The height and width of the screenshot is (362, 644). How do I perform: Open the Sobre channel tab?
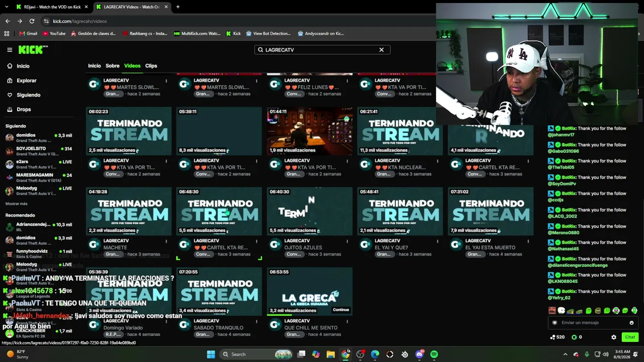(113, 66)
